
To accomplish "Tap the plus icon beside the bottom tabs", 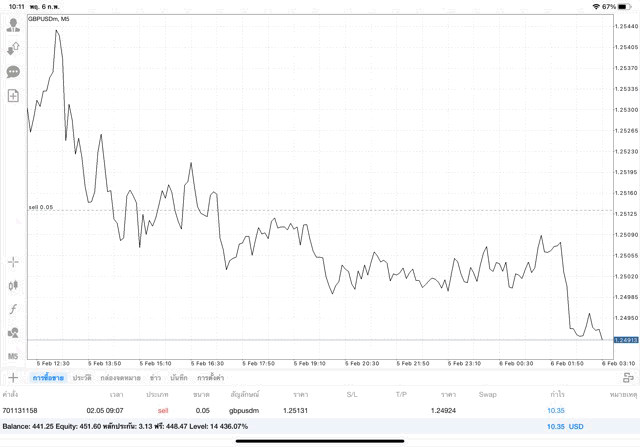I will point(13,378).
